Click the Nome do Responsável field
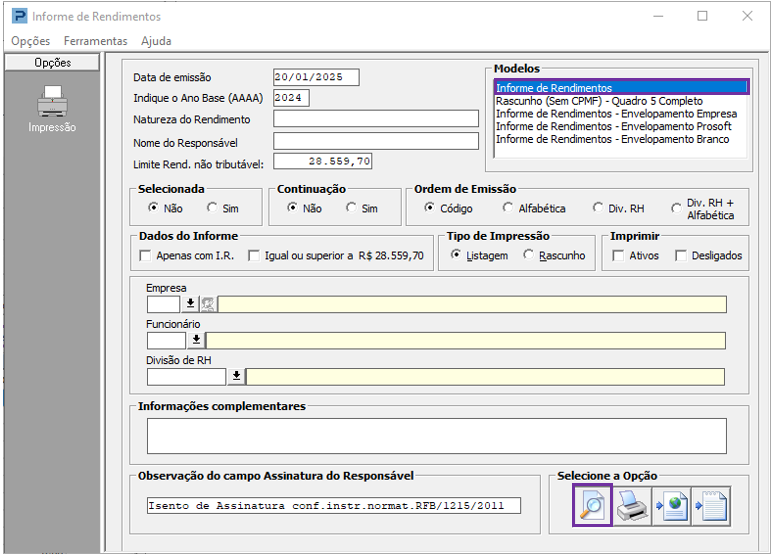This screenshot has height=558, width=775. 376,141
